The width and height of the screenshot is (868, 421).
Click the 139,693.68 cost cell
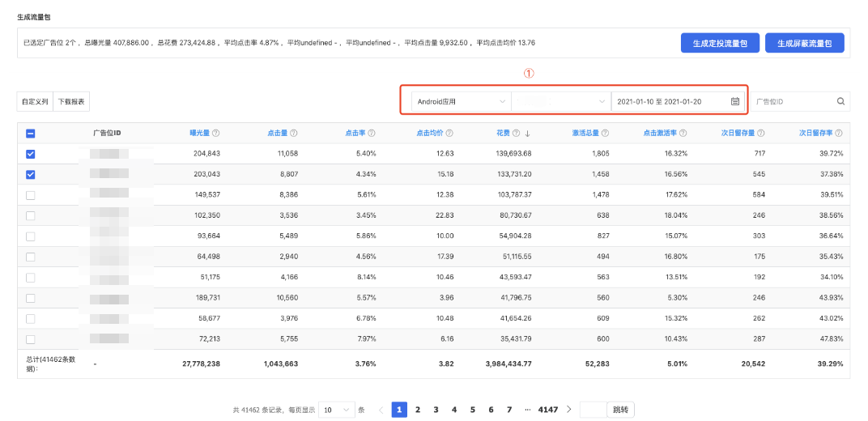coord(513,154)
